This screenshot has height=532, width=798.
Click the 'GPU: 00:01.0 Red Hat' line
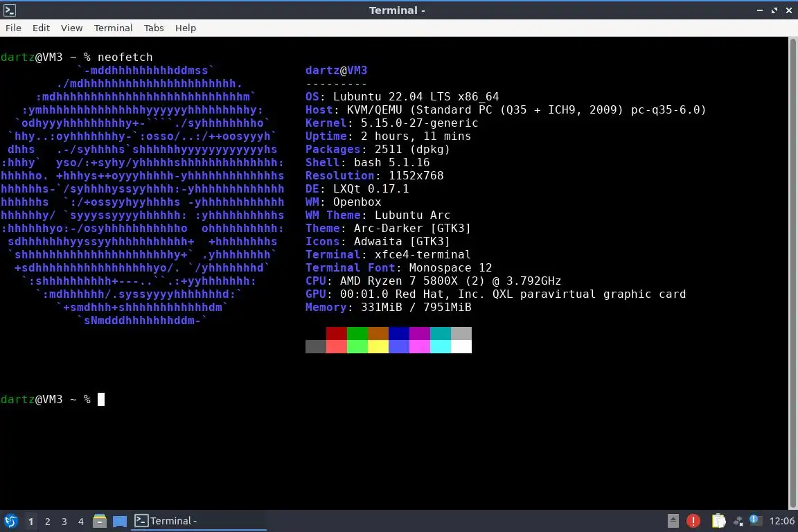point(496,294)
